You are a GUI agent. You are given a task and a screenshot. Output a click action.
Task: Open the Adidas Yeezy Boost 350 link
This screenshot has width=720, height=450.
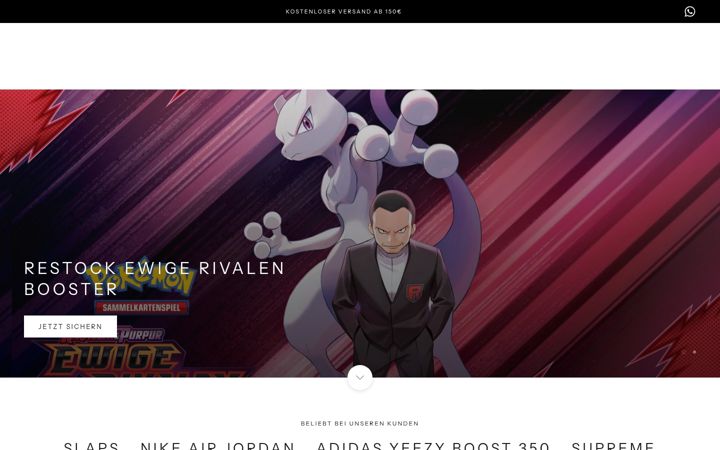click(433, 445)
